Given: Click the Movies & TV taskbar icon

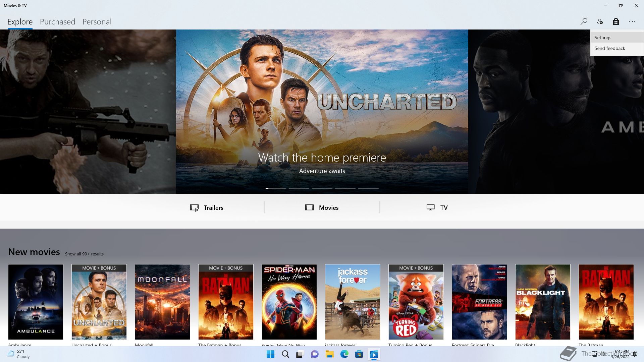Looking at the screenshot, I should pyautogui.click(x=374, y=354).
